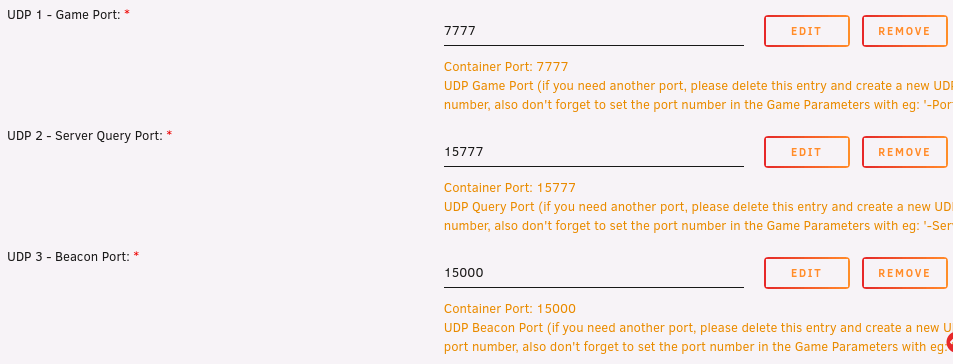Remove the UDP 2 Server Query Port

904,152
